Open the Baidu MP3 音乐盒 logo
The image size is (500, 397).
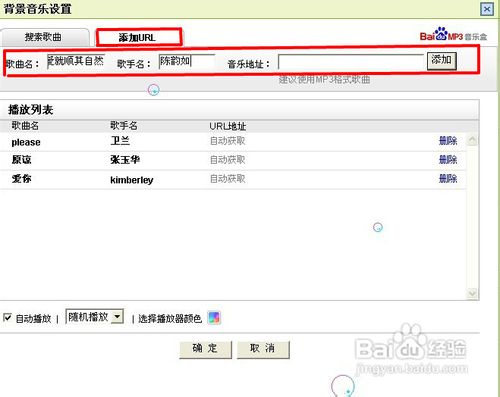[453, 35]
